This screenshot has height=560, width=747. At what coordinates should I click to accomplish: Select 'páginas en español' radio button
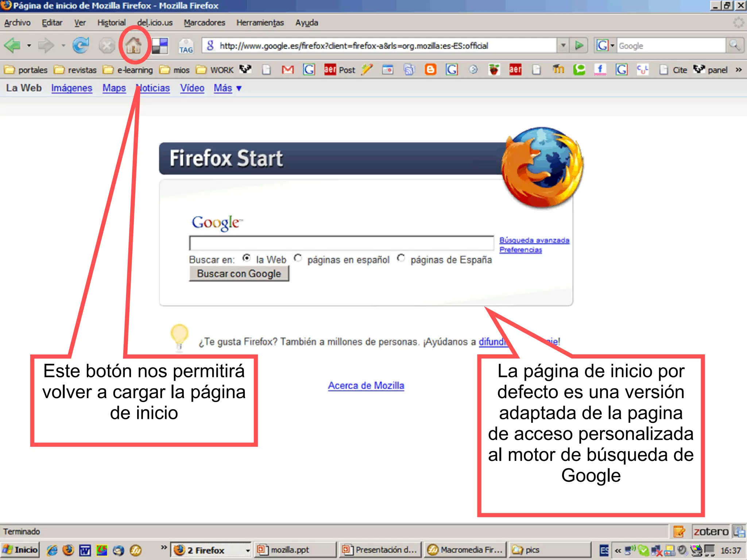click(x=298, y=258)
